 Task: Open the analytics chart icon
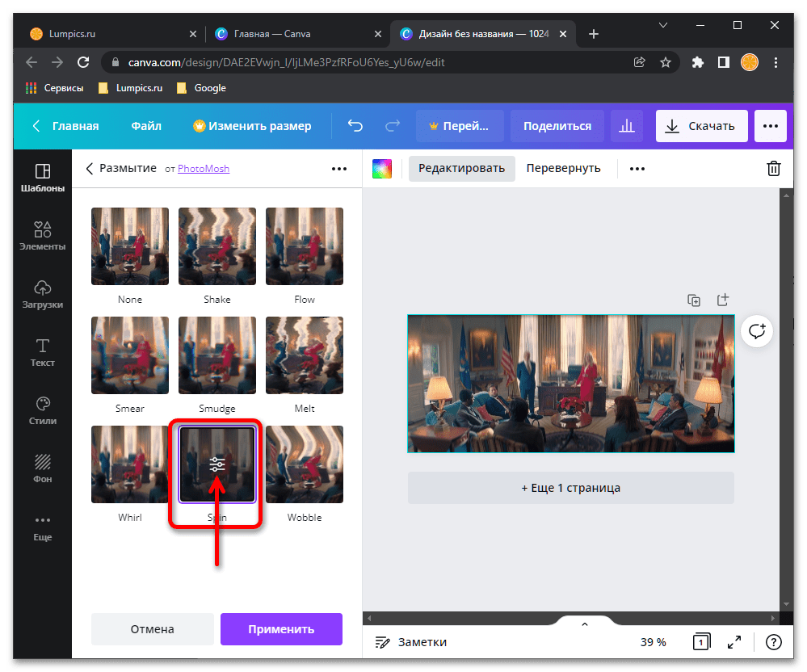coord(626,126)
